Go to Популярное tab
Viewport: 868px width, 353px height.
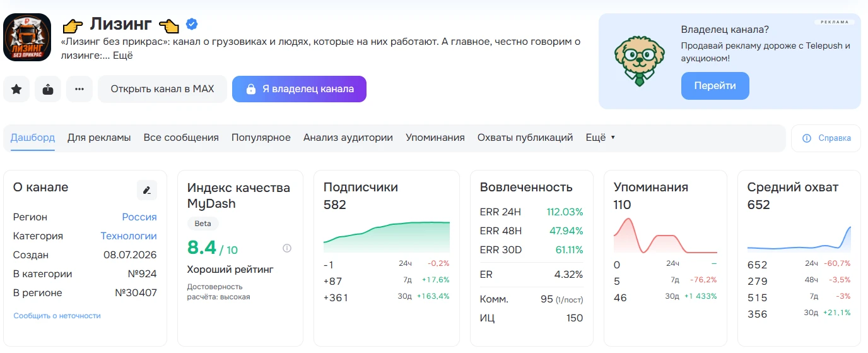[261, 138]
